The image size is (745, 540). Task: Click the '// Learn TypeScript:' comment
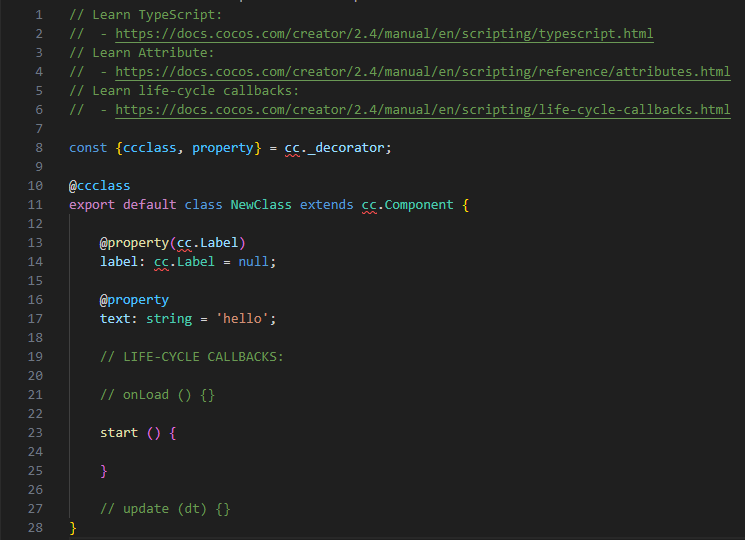click(x=145, y=15)
